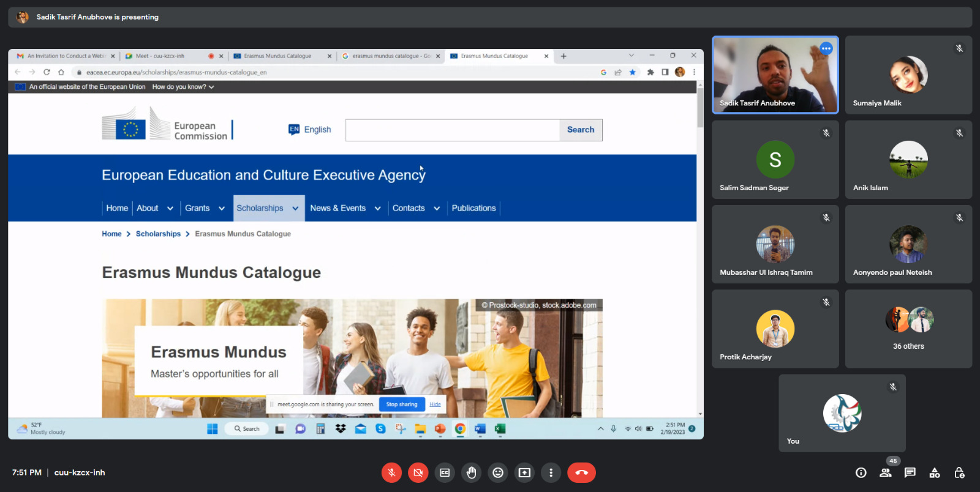Click the raise hand icon

471,472
